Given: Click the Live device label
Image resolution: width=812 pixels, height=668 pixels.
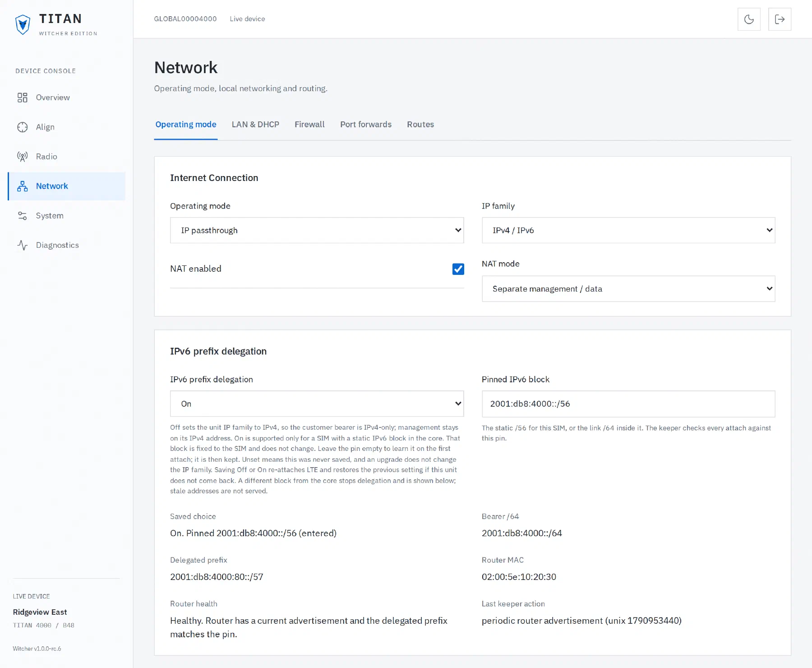Looking at the screenshot, I should tap(247, 19).
